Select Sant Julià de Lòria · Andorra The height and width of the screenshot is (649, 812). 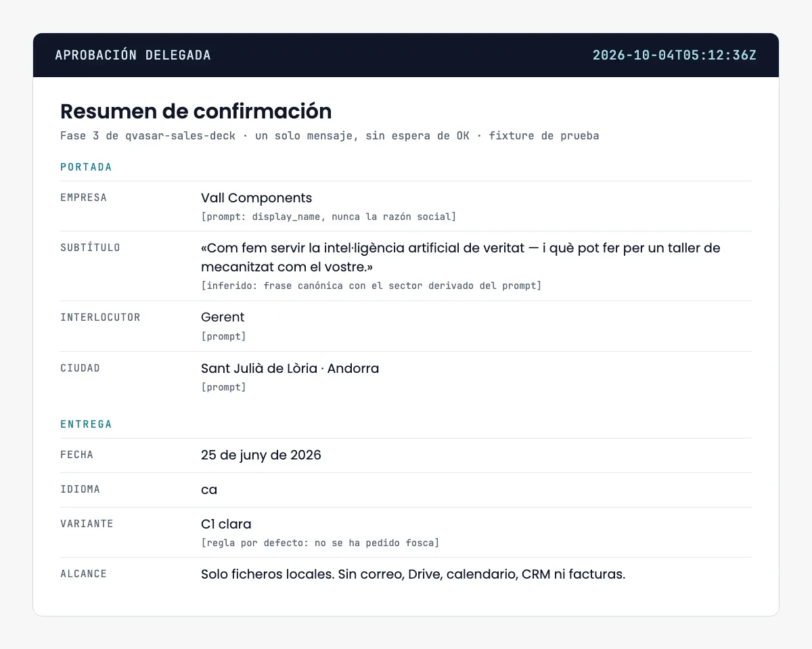pyautogui.click(x=290, y=369)
